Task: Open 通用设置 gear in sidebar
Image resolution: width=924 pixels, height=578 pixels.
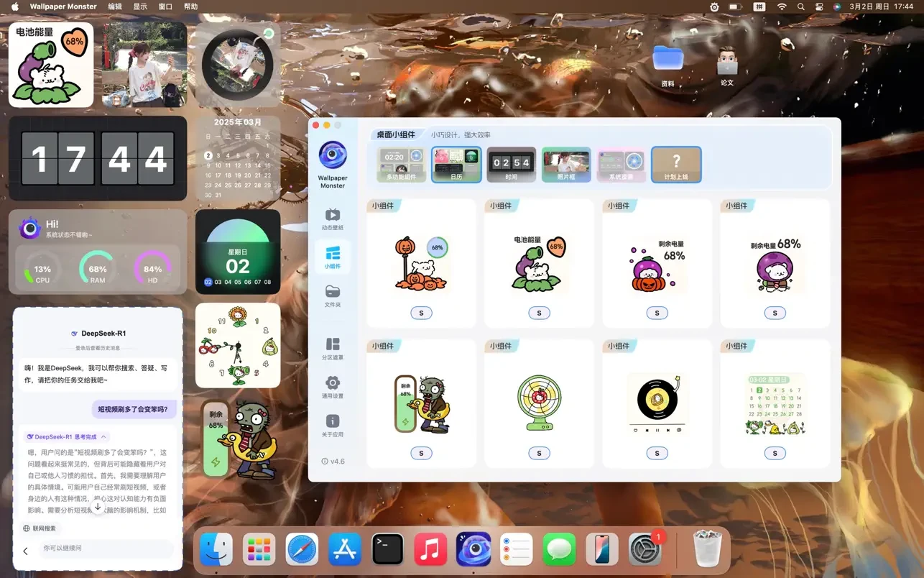Action: pyautogui.click(x=332, y=387)
